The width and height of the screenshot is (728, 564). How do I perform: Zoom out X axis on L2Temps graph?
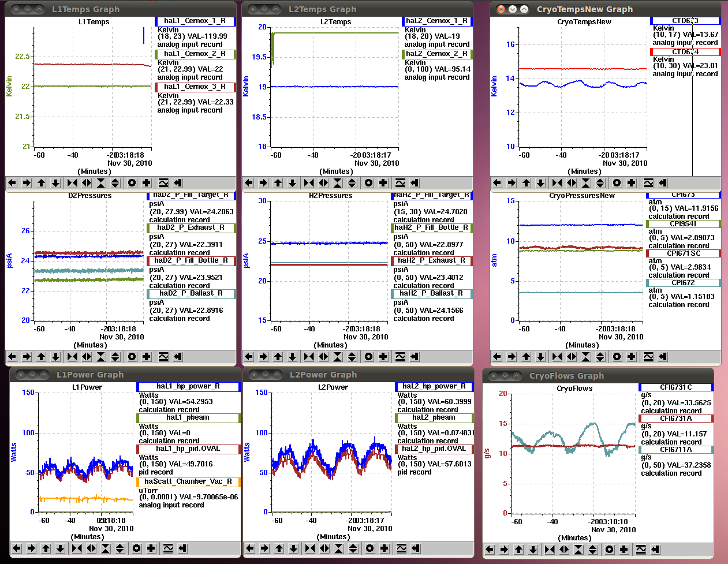pyautogui.click(x=323, y=183)
